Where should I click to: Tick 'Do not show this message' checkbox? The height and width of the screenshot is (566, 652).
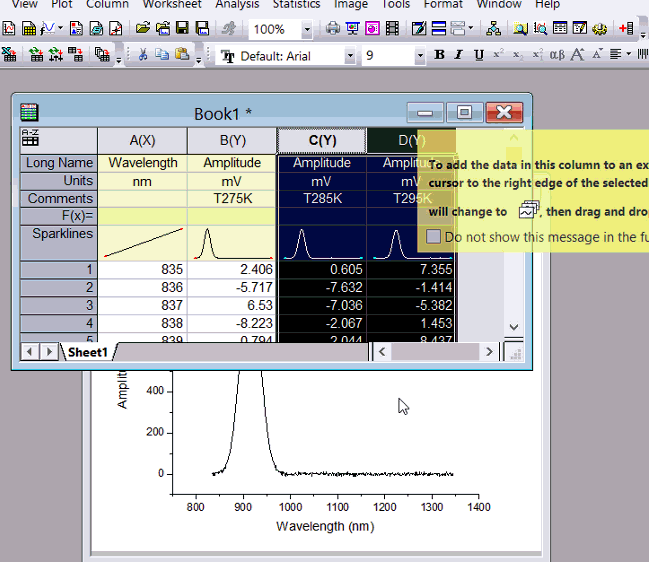click(x=433, y=237)
